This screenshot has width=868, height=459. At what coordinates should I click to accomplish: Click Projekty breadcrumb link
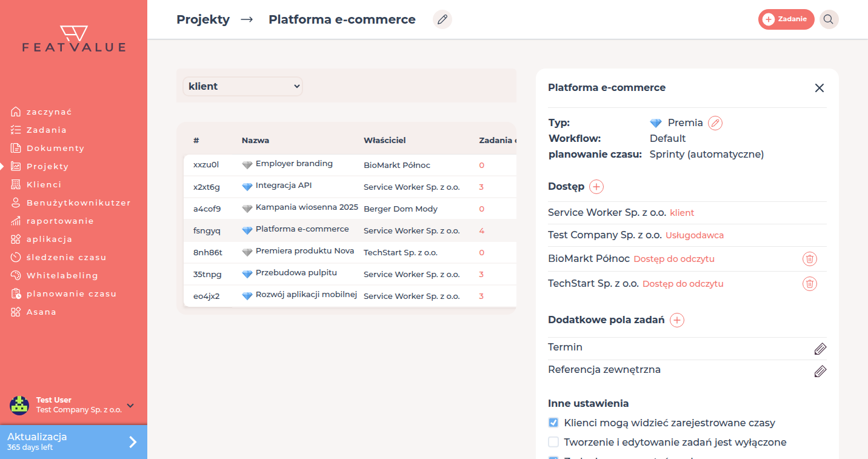[x=203, y=19]
